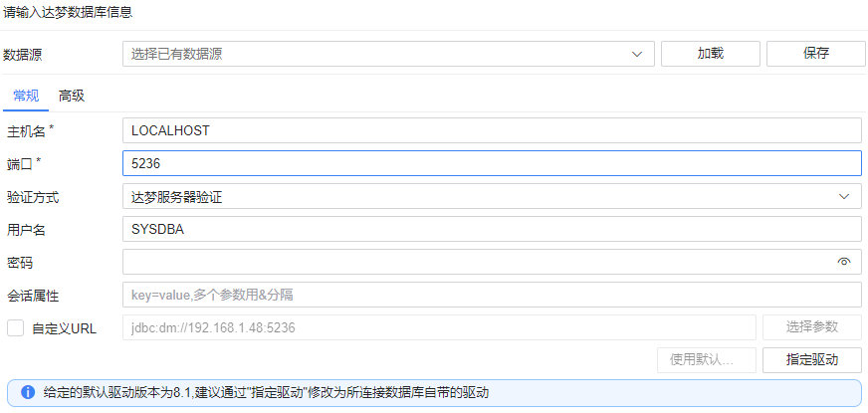868x413 pixels.
Task: Focus the 主机名 field containing LOCALHOST
Action: (492, 130)
